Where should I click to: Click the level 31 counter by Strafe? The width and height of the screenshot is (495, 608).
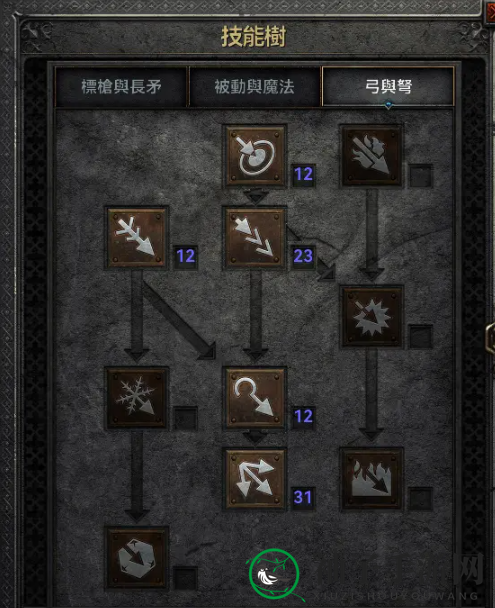(303, 497)
